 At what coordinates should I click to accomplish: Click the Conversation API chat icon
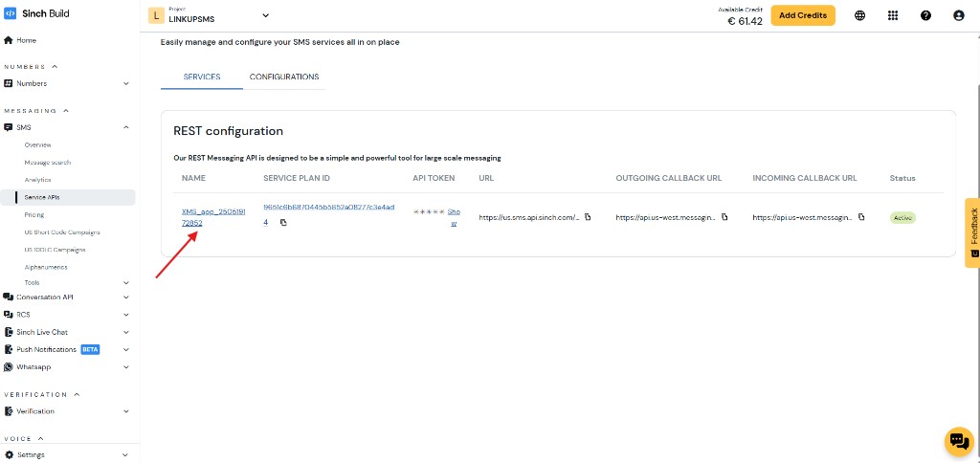click(x=8, y=298)
